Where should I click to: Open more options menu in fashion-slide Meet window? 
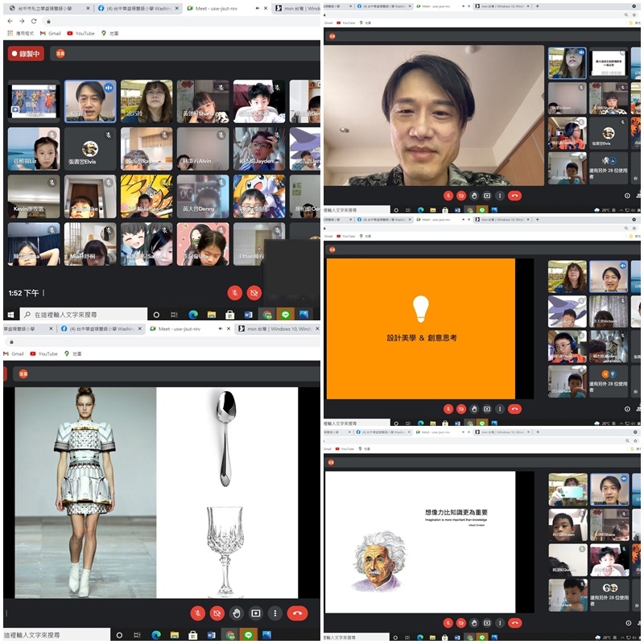click(x=275, y=613)
